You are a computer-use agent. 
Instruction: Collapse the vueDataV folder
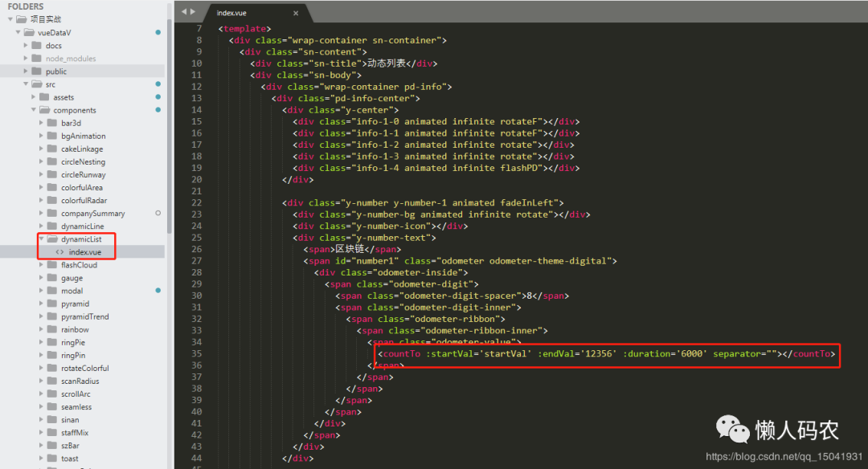pyautogui.click(x=18, y=33)
